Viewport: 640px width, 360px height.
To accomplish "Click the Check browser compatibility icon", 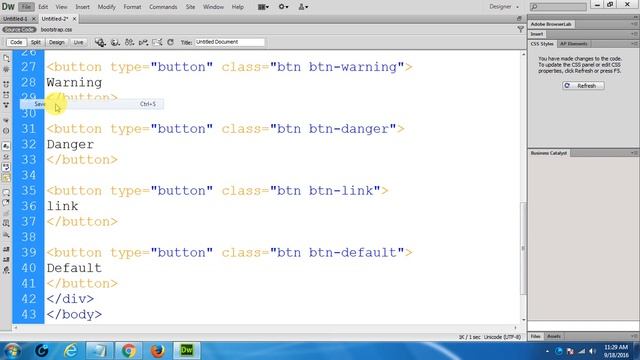I will tap(129, 42).
